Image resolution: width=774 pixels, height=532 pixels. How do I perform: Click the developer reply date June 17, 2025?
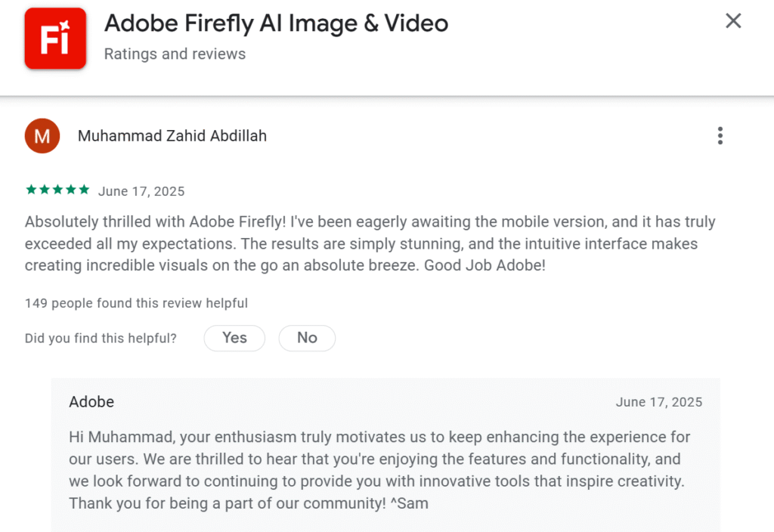click(659, 402)
